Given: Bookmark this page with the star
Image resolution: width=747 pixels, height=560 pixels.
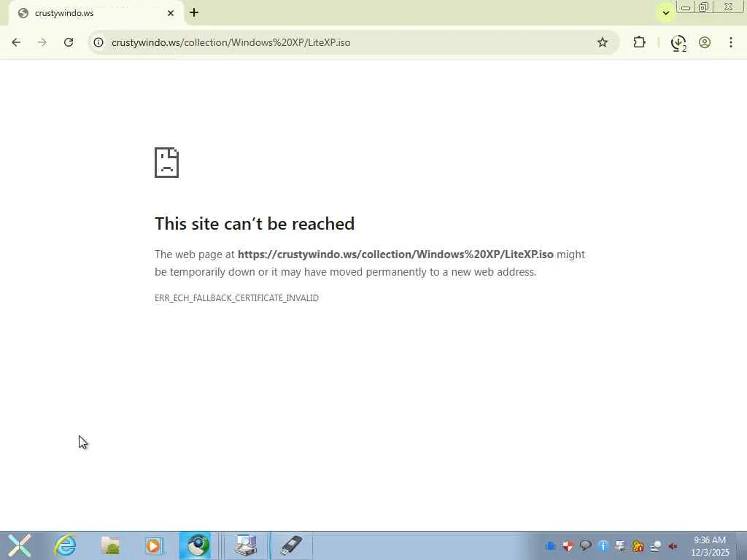Looking at the screenshot, I should [x=602, y=42].
